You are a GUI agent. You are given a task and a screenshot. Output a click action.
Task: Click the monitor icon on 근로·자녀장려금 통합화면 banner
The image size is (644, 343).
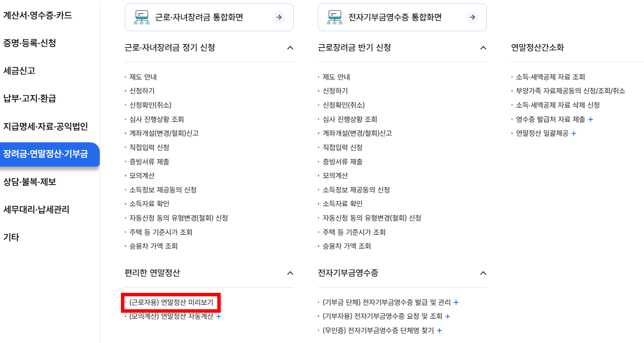click(141, 17)
